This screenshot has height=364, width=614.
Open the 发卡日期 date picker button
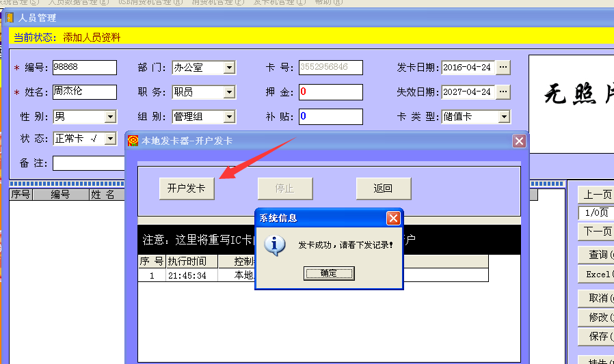(x=503, y=67)
